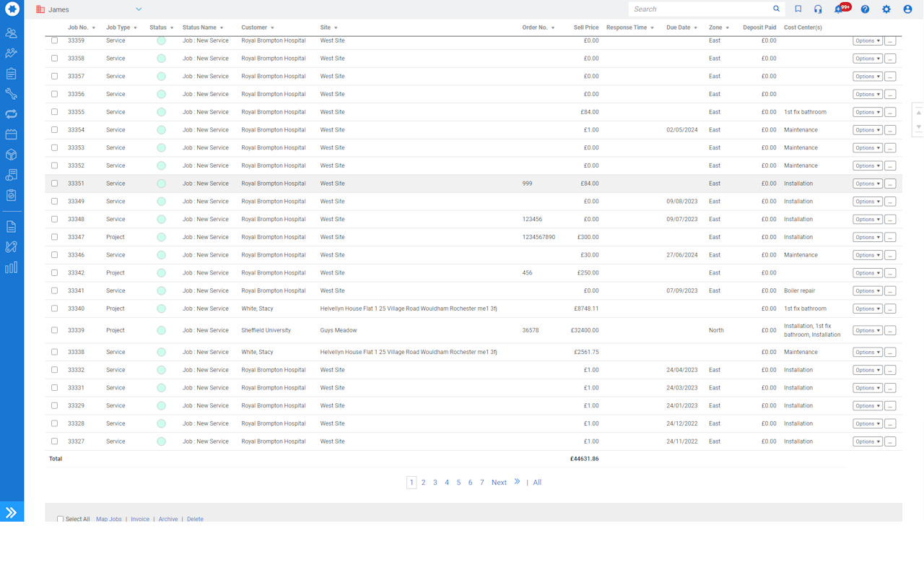924x578 pixels.
Task: Open the calendar sidebar icon
Action: [x=12, y=134]
